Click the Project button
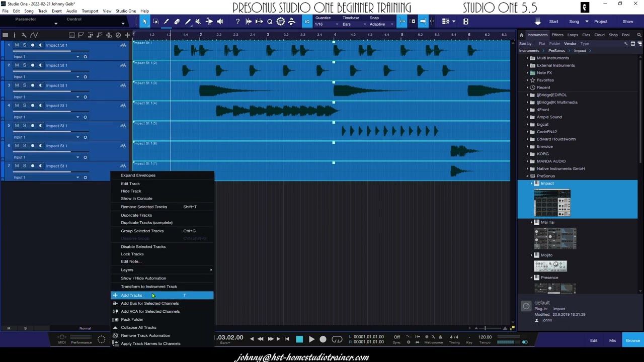The image size is (644, 362). point(601,22)
